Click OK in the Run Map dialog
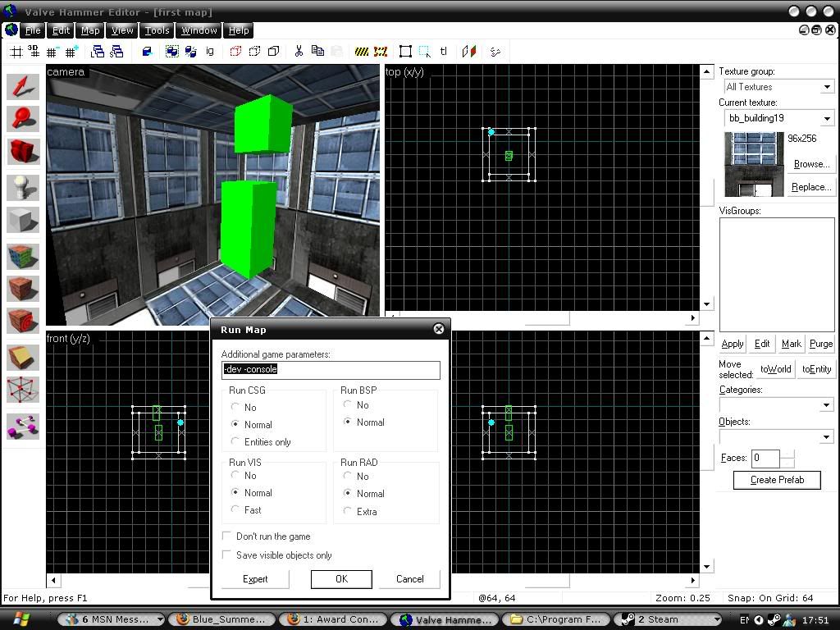Viewport: 840px width, 630px height. point(341,579)
